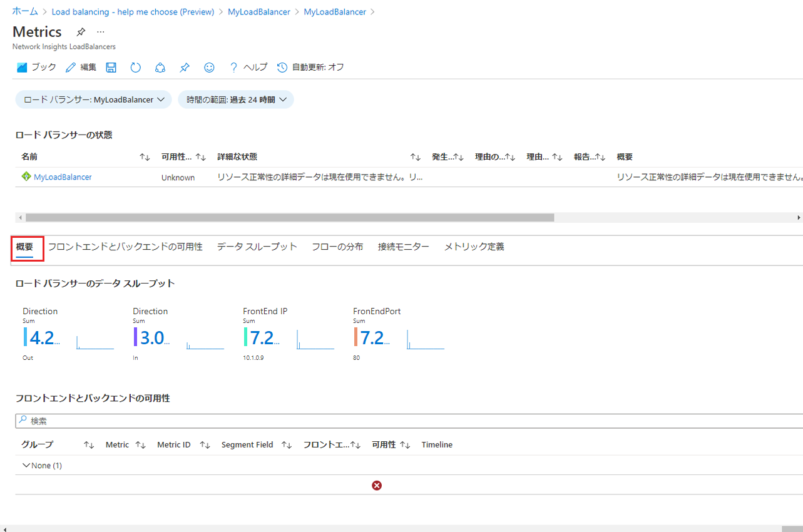Screen dimensions: 803x532
Task: Go to ホーム in the breadcrumb
Action: [25, 12]
